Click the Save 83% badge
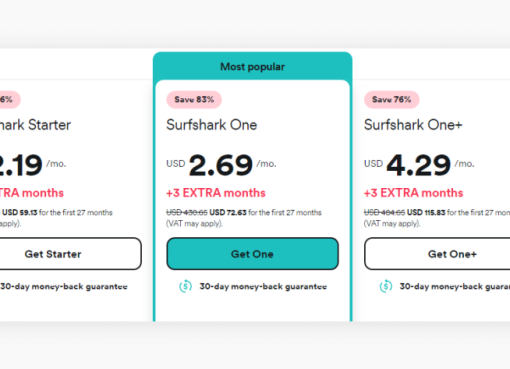 [194, 99]
